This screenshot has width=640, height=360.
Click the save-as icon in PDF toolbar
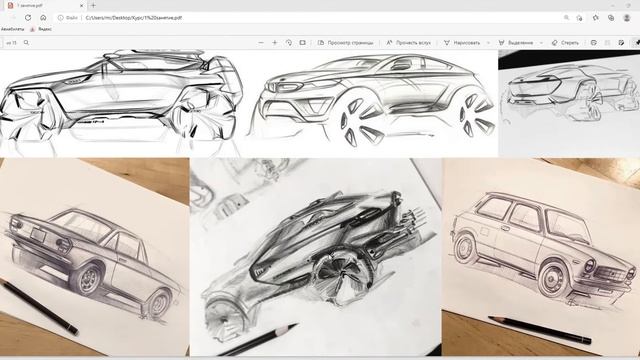coord(621,42)
